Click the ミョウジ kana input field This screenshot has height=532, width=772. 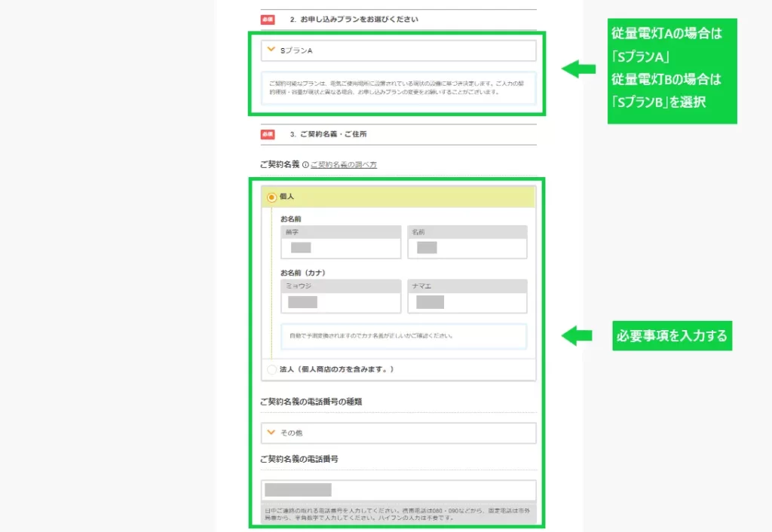tap(341, 303)
